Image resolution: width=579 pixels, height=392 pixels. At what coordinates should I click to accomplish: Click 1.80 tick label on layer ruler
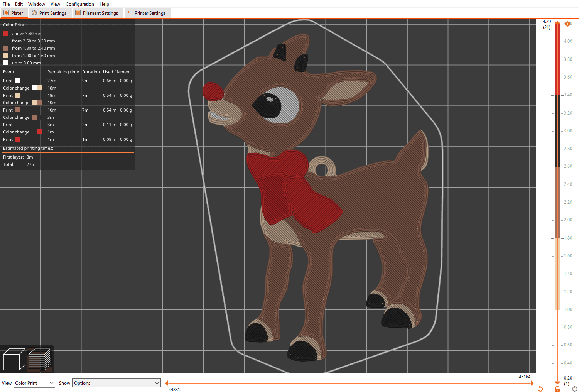[568, 238]
